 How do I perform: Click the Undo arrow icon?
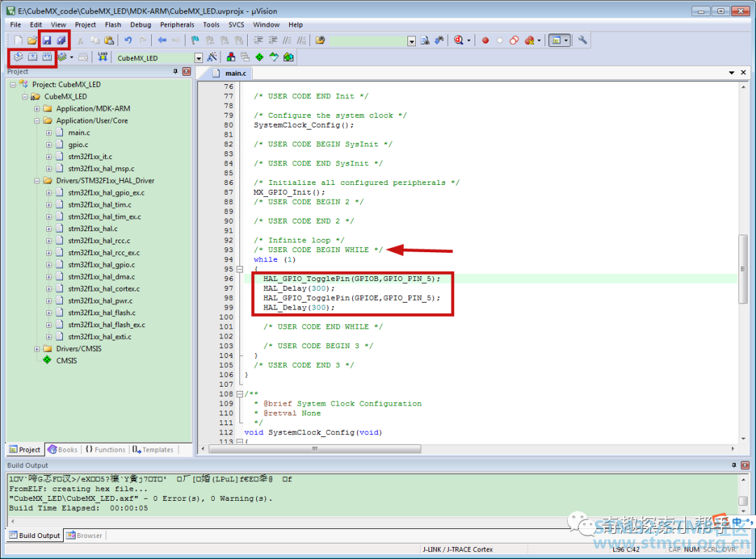pyautogui.click(x=128, y=41)
